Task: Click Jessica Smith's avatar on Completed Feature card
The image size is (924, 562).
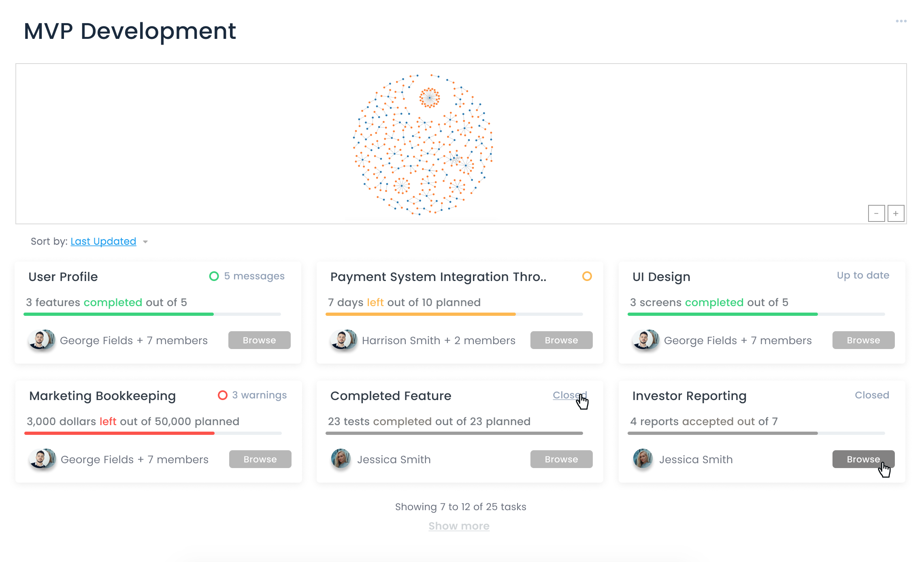Action: pos(341,459)
